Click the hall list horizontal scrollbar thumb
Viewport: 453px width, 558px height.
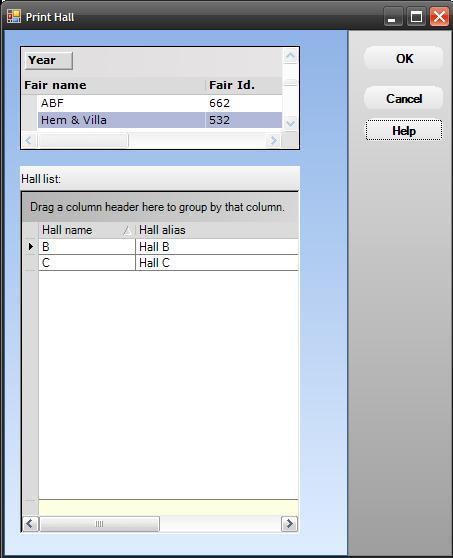click(100, 524)
